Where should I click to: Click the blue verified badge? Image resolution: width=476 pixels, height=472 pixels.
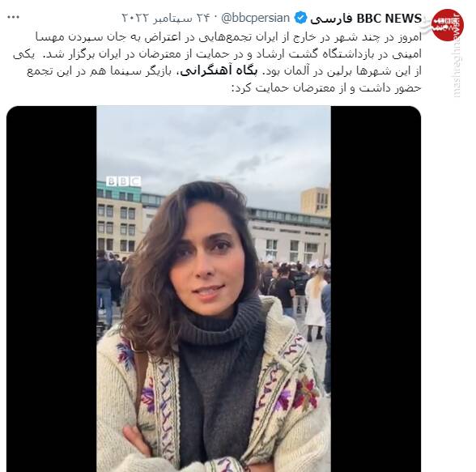(300, 18)
